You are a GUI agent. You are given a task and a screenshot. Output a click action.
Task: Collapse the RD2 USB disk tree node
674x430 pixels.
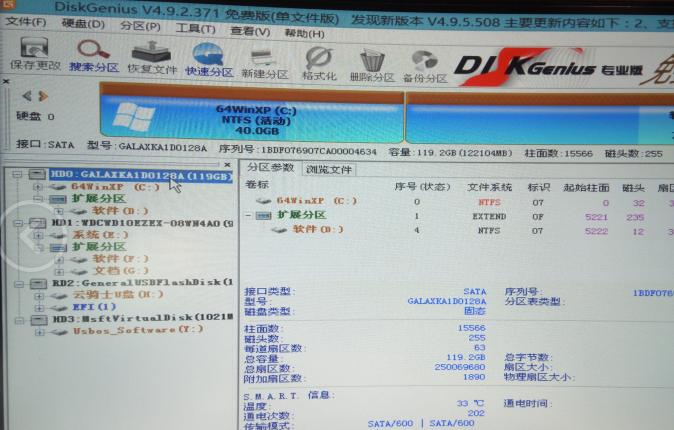point(19,284)
